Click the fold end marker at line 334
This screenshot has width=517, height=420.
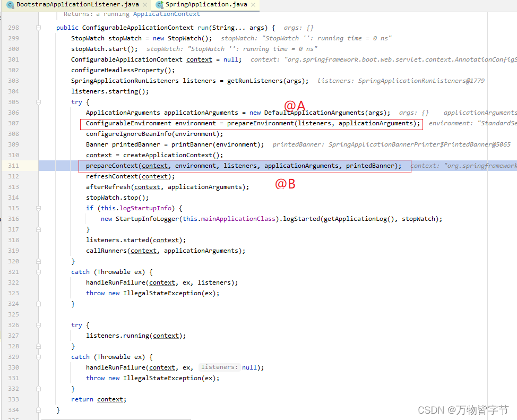pos(38,410)
